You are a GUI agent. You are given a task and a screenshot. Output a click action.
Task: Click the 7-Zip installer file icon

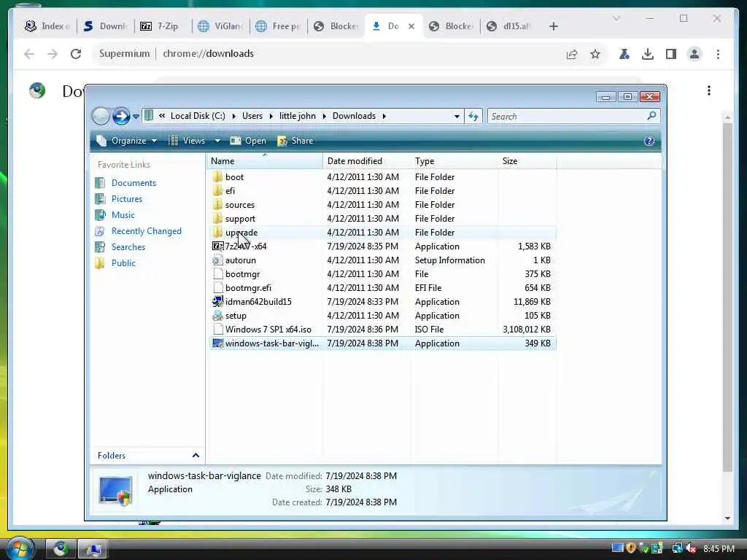tap(217, 246)
